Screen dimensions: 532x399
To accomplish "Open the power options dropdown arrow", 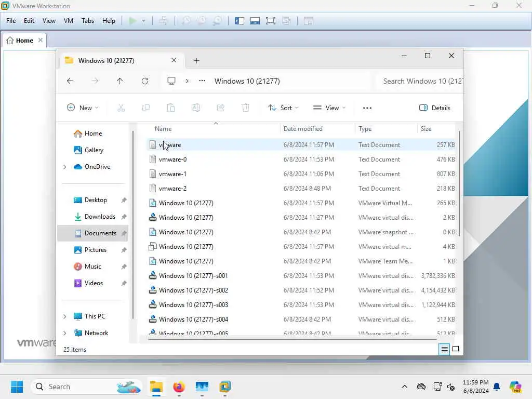I will pyautogui.click(x=144, y=21).
